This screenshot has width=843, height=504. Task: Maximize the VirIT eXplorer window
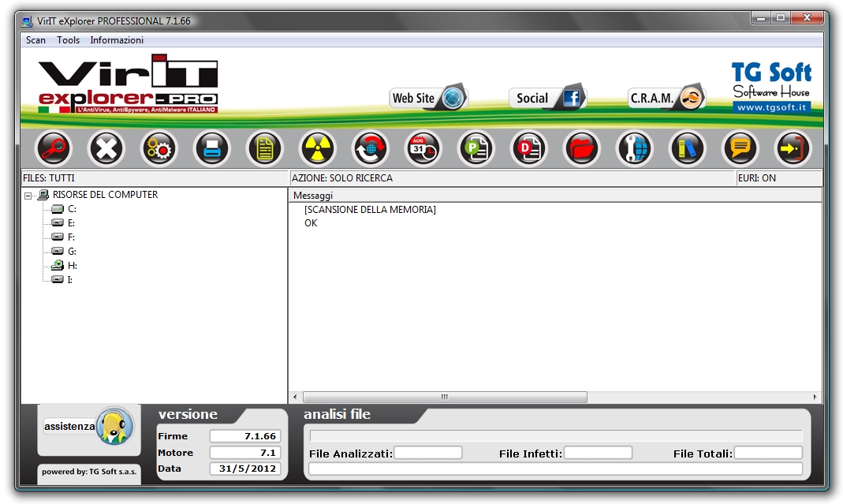coord(781,18)
